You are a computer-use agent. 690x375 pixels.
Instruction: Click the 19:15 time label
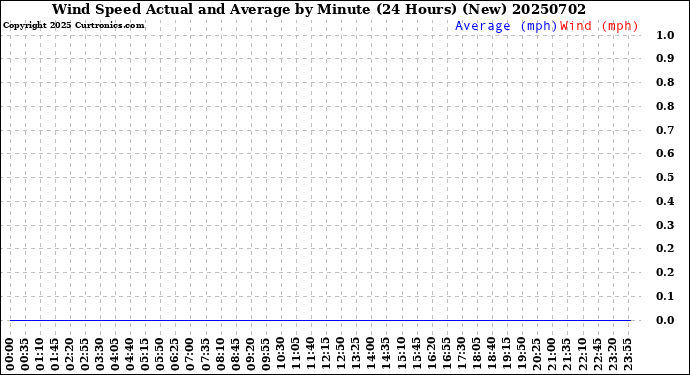(506, 355)
